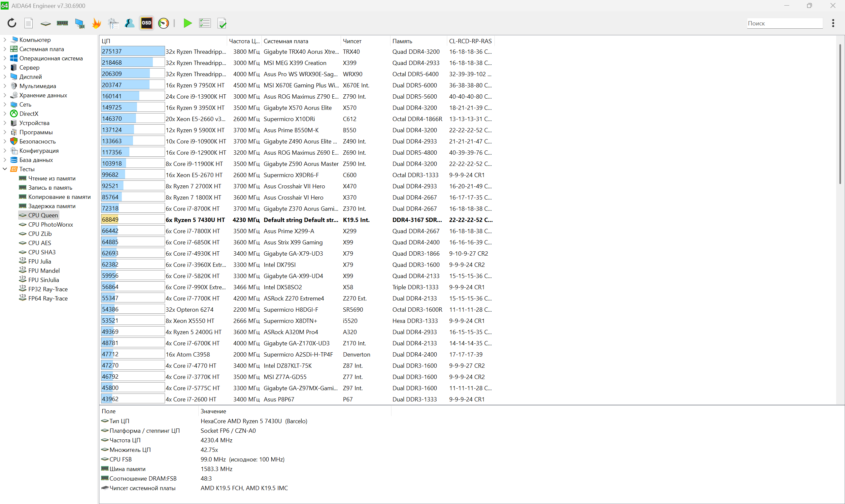Select the CPU ZLib test
Screen dimensions: 845x504
point(40,234)
